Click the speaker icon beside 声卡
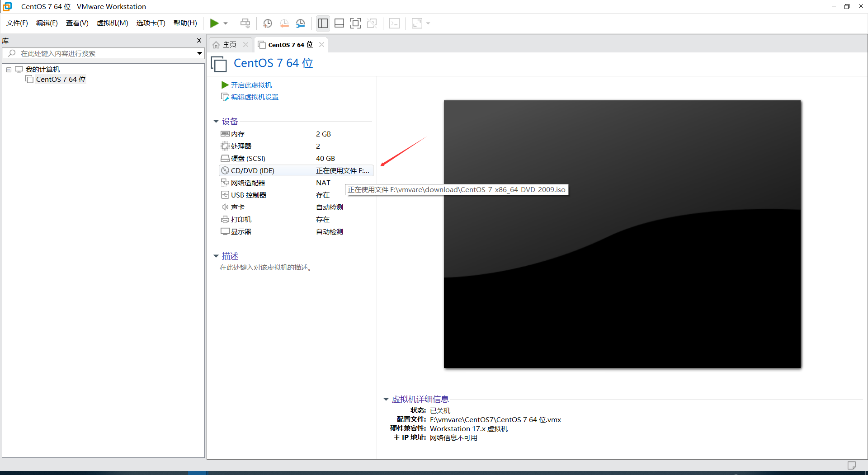Image resolution: width=868 pixels, height=475 pixels. [x=225, y=207]
